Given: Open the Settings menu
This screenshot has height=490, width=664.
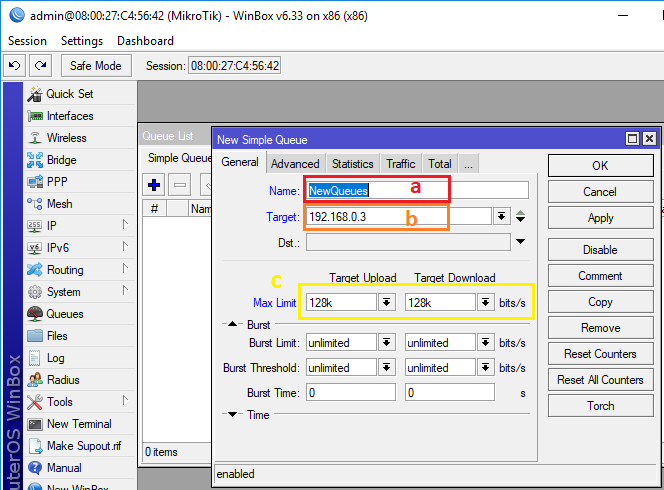Looking at the screenshot, I should (82, 41).
